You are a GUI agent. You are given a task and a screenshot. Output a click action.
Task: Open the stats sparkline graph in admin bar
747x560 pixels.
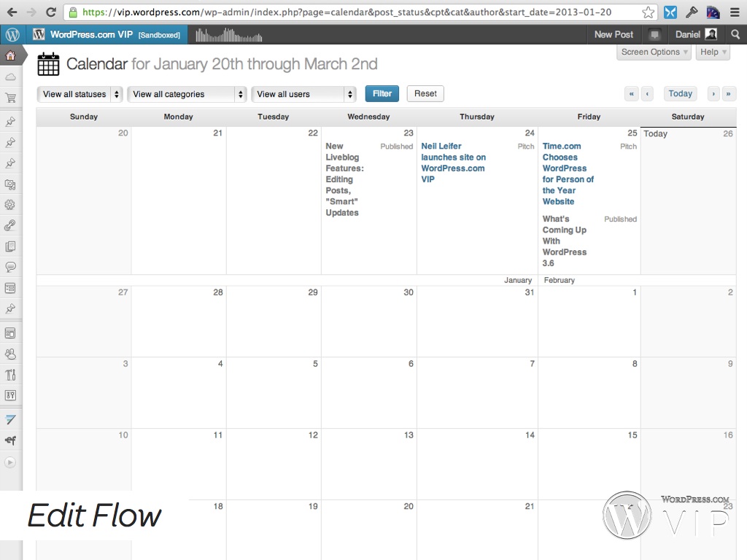click(x=228, y=35)
